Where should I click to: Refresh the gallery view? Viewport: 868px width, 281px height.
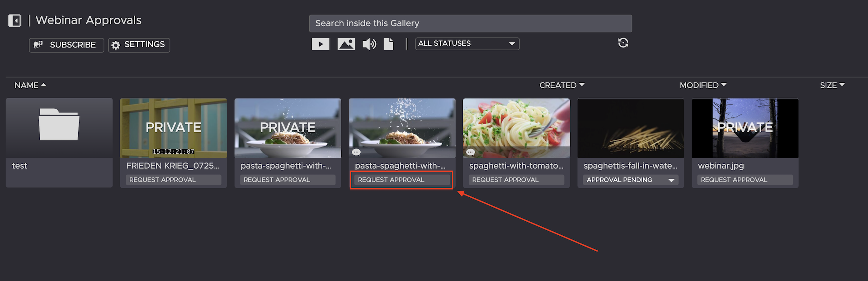623,43
